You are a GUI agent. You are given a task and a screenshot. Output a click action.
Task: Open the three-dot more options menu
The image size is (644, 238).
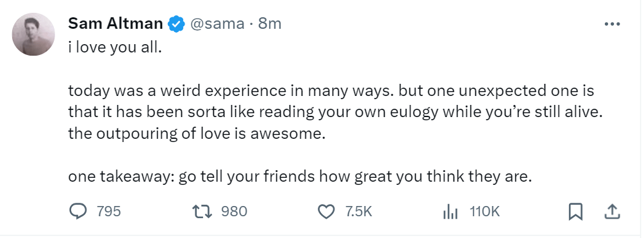coord(612,24)
